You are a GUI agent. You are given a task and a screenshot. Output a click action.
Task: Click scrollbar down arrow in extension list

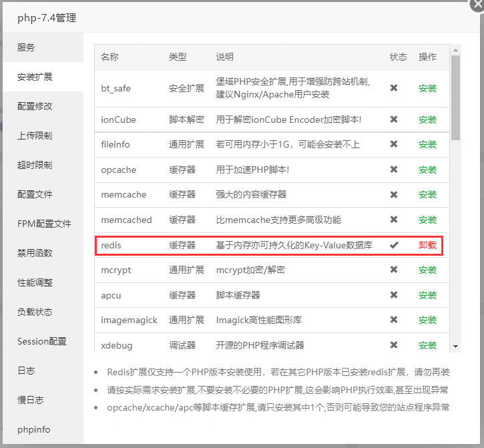tap(456, 347)
